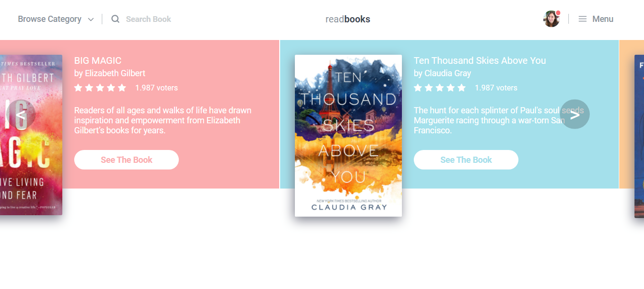Focus the Search Book input field
The image size is (644, 289).
tap(148, 19)
